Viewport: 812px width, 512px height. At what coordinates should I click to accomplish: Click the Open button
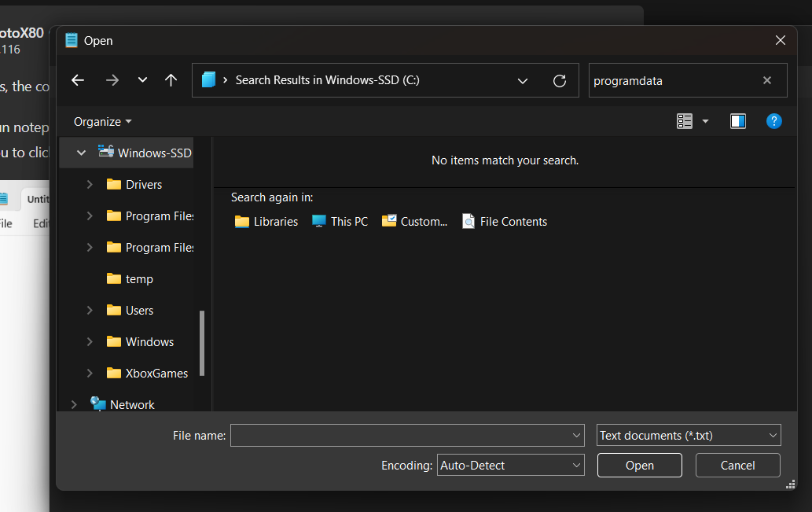(640, 466)
